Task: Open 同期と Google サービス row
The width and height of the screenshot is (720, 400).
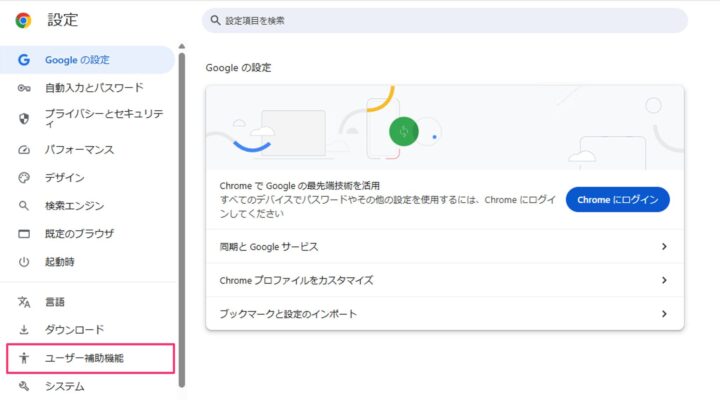Action: click(x=445, y=247)
